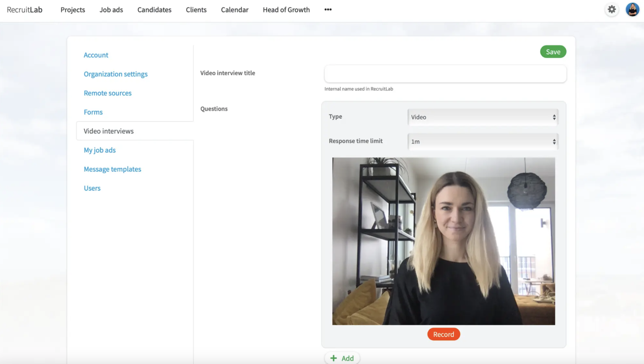Click the Save button
The width and height of the screenshot is (644, 364).
pyautogui.click(x=553, y=51)
